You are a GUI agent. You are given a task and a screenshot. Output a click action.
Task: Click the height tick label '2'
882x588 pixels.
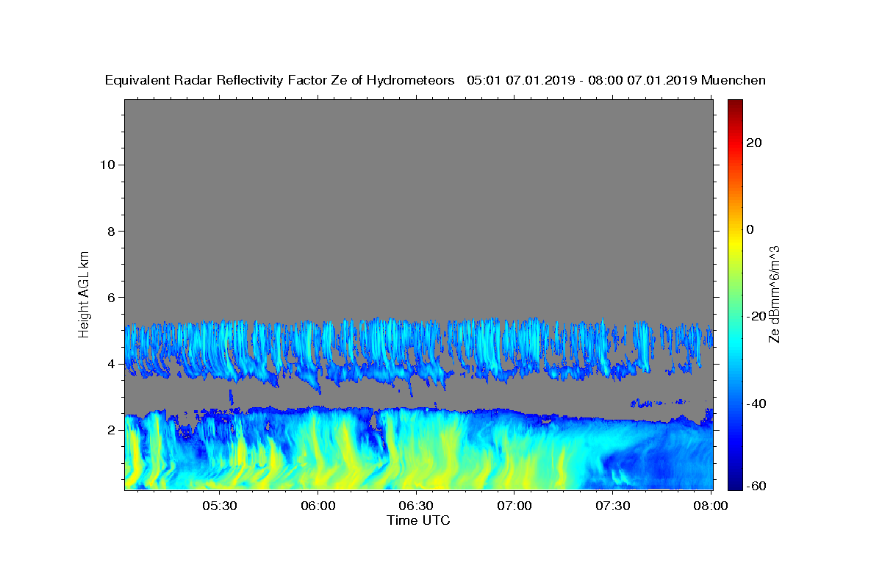point(110,430)
